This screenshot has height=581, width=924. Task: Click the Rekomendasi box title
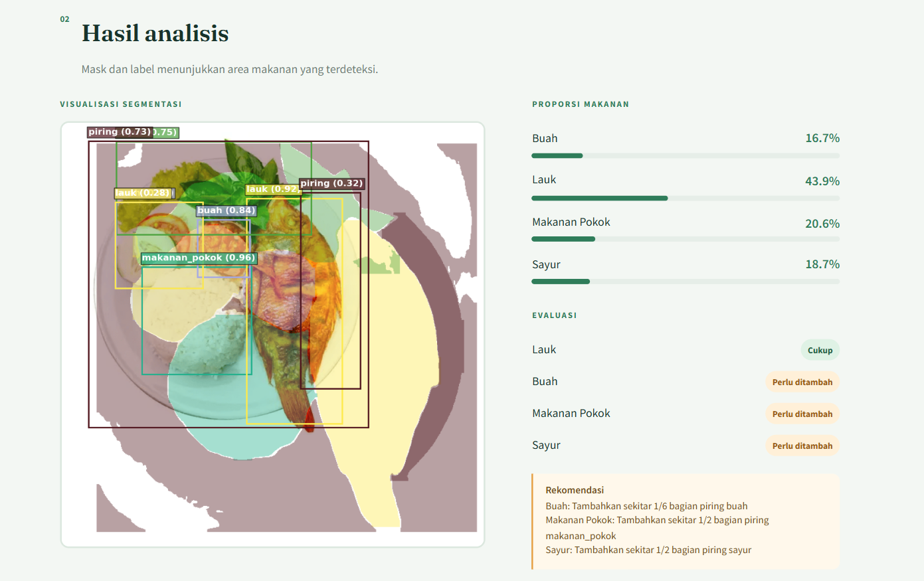[x=575, y=490]
